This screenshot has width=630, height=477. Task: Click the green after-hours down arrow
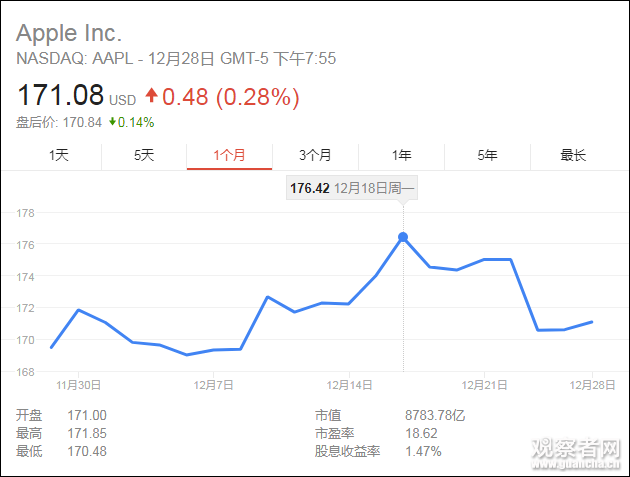(111, 123)
